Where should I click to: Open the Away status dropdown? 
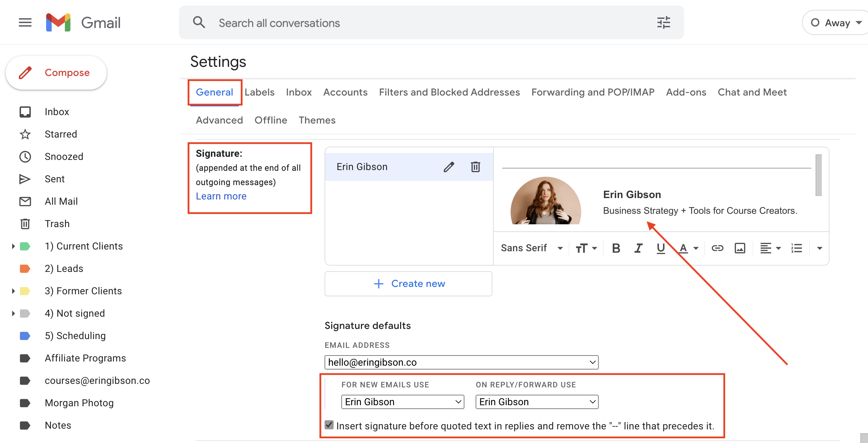836,23
